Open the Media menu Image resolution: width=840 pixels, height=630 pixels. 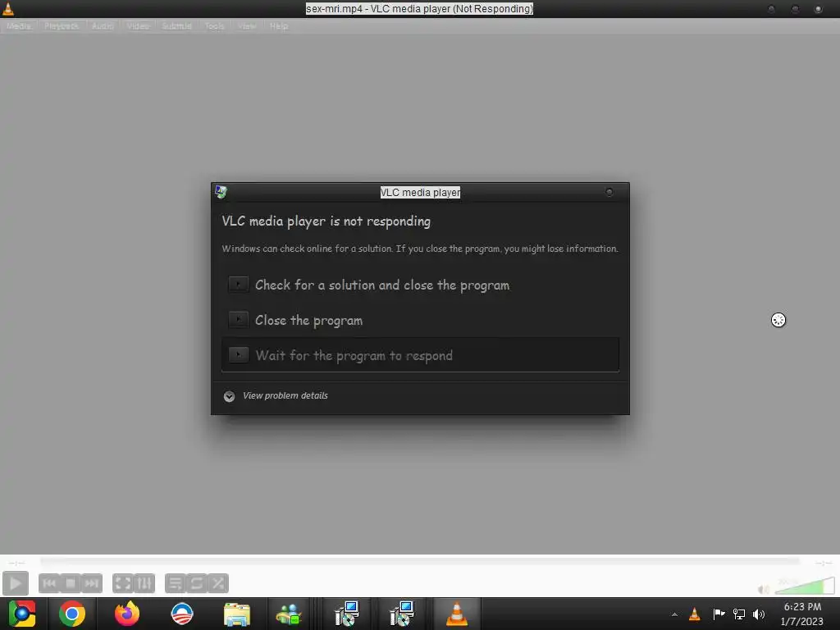pos(19,25)
